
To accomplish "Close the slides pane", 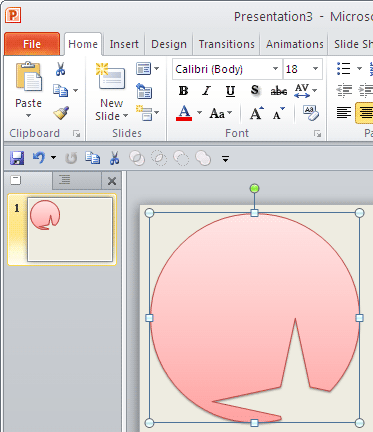I will [112, 181].
